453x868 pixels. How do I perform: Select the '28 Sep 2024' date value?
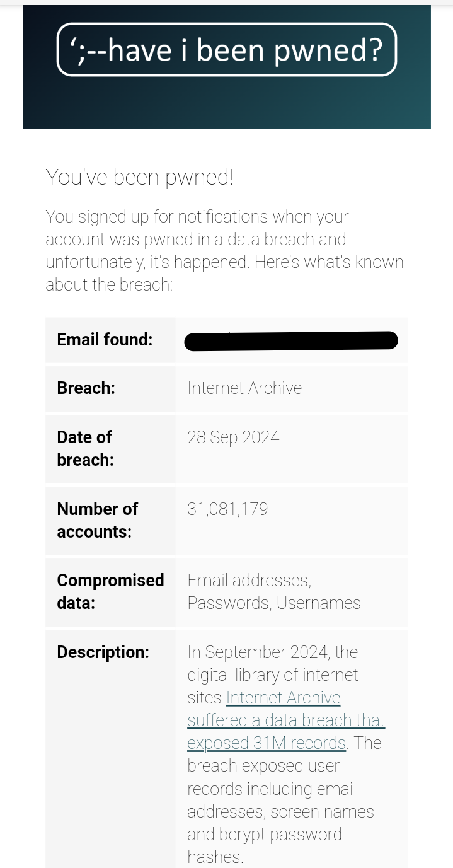[x=233, y=437]
